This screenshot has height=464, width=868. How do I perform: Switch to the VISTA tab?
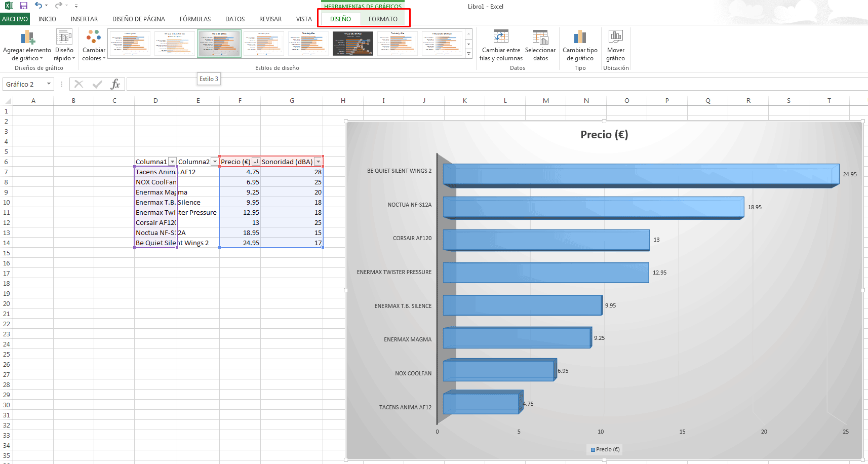[304, 19]
